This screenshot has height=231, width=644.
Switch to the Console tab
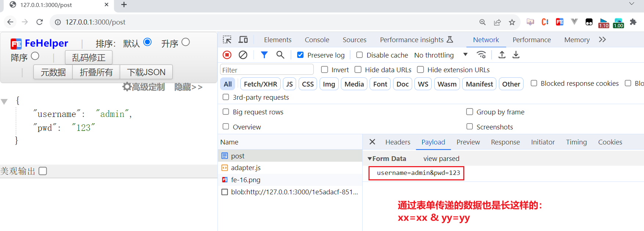click(x=317, y=40)
